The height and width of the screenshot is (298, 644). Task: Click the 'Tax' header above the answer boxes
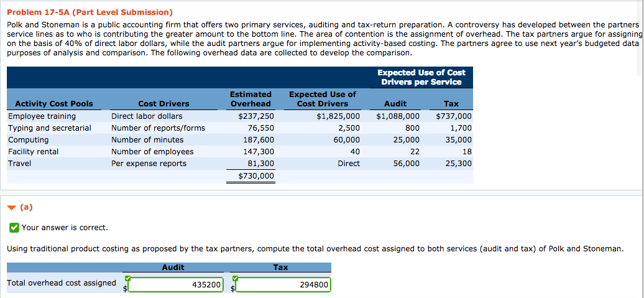(x=280, y=268)
